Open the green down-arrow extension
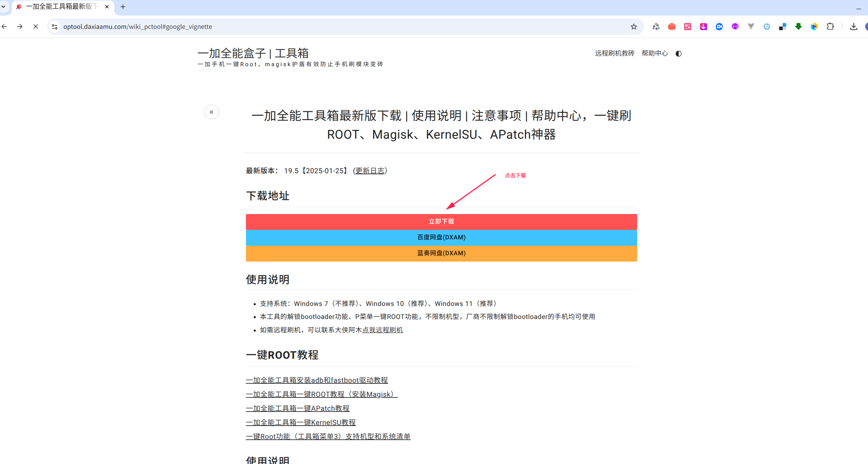The image size is (868, 464). [798, 27]
